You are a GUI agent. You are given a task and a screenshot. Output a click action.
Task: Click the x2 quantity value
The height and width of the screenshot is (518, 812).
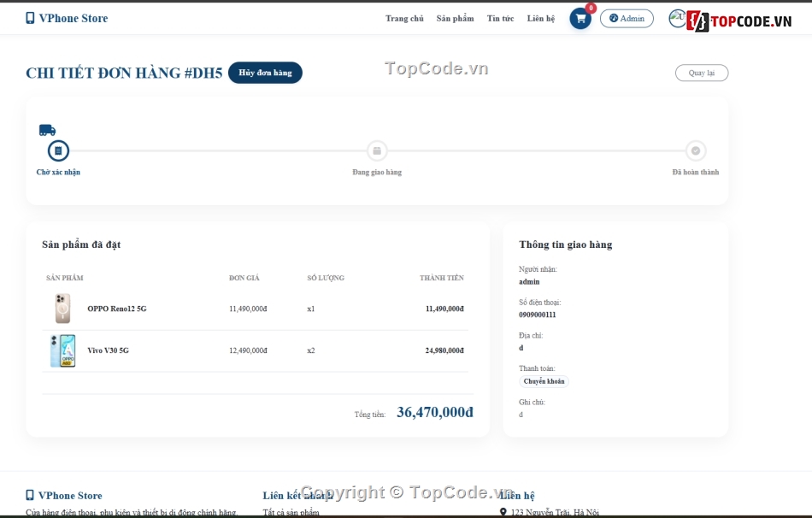coord(311,350)
